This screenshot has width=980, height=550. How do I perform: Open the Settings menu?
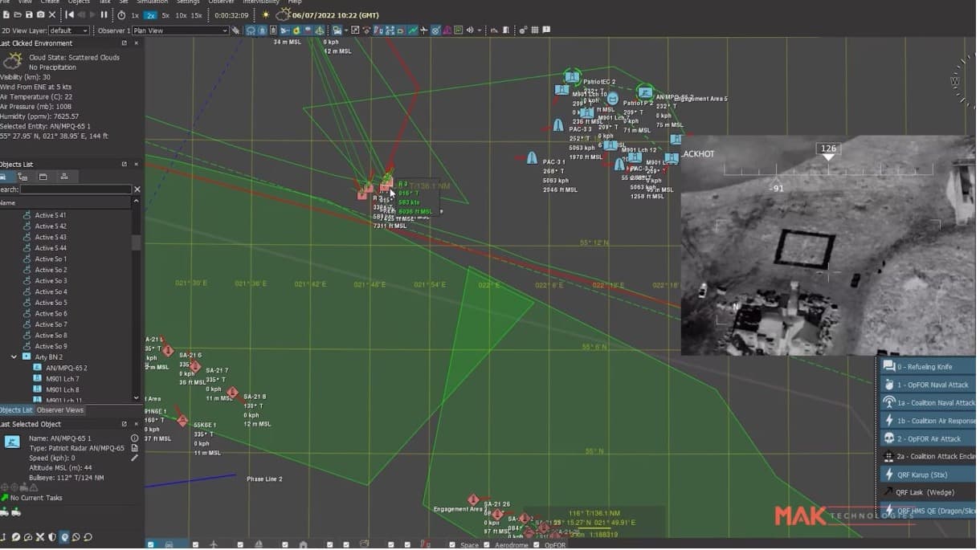[x=188, y=2]
